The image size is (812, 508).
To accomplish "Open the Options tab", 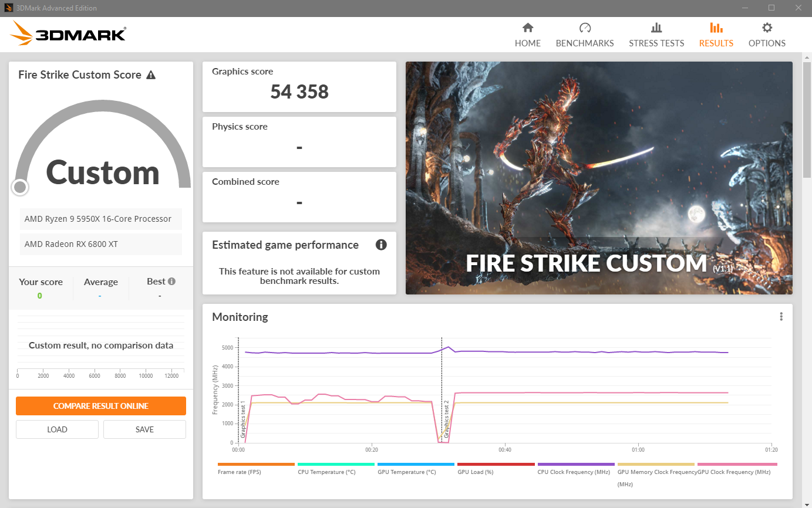I will coord(767,35).
